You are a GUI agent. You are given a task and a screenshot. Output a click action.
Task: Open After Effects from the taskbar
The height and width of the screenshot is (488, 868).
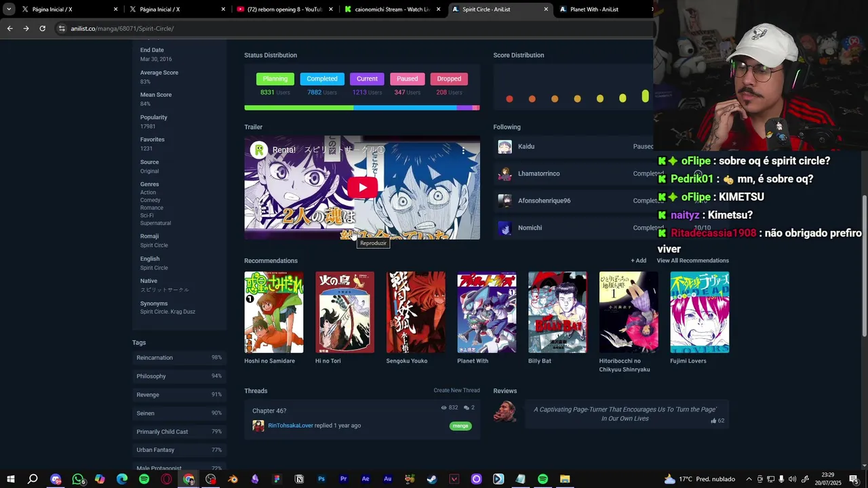click(366, 479)
